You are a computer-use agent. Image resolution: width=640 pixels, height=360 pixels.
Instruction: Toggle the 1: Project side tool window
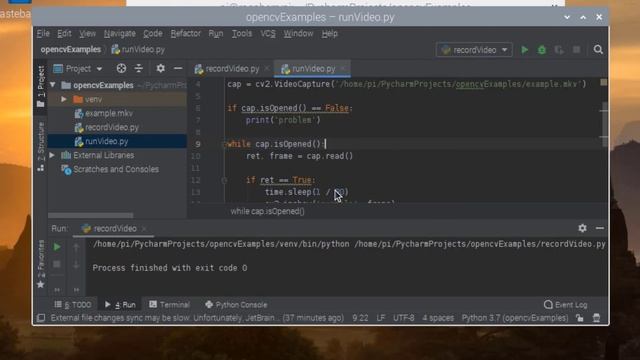click(40, 86)
